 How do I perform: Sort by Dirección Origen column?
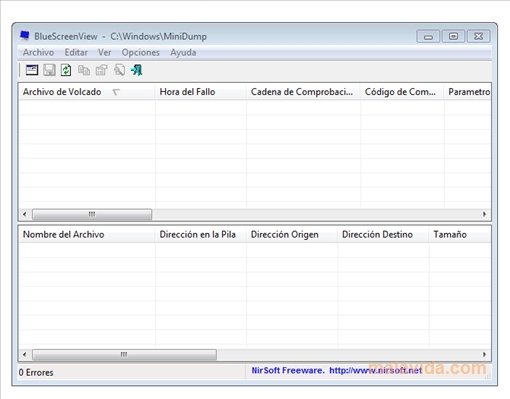click(292, 234)
